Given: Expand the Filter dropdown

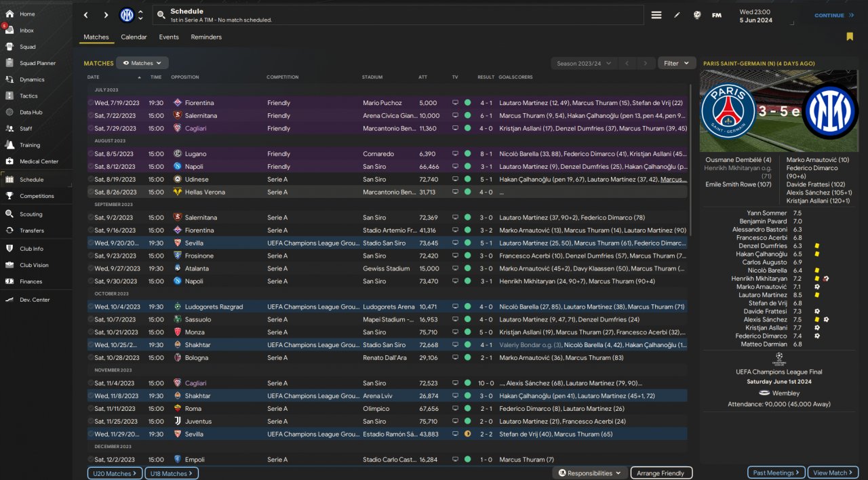Looking at the screenshot, I should pyautogui.click(x=676, y=63).
